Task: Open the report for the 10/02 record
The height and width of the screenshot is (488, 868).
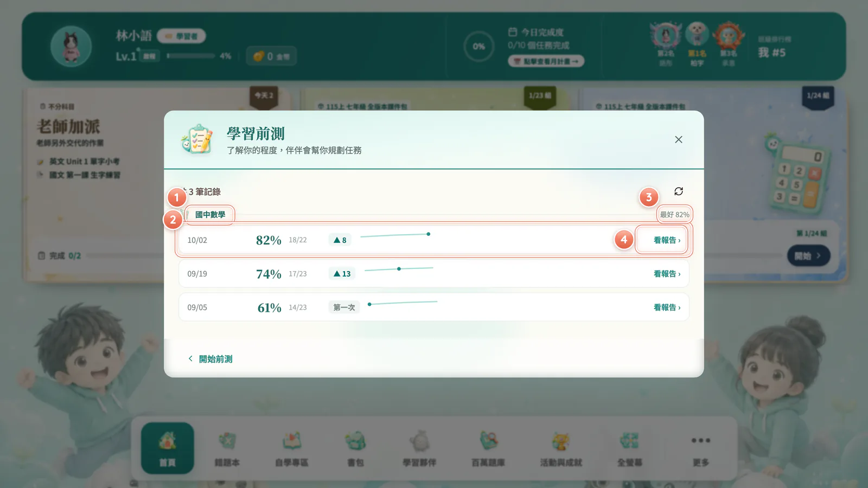Action: pos(667,240)
